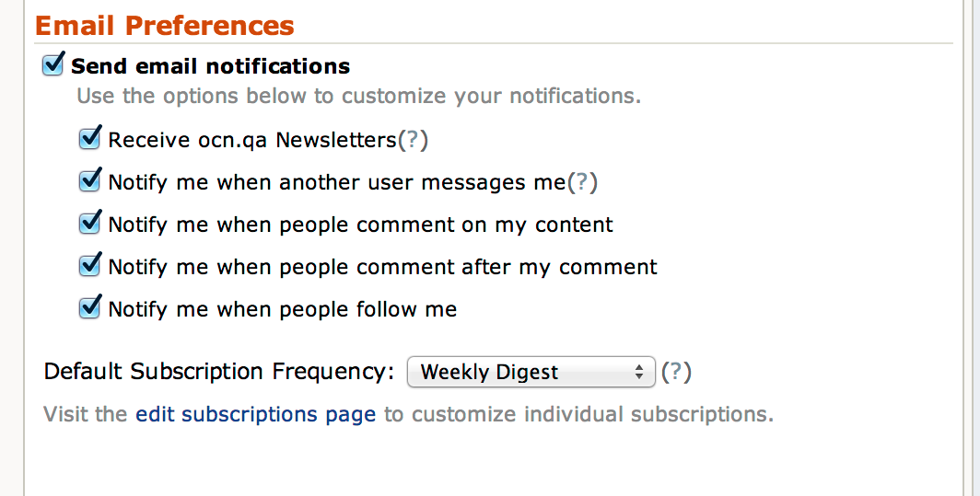Click the Email Preferences heading
This screenshot has width=980, height=496.
point(165,26)
